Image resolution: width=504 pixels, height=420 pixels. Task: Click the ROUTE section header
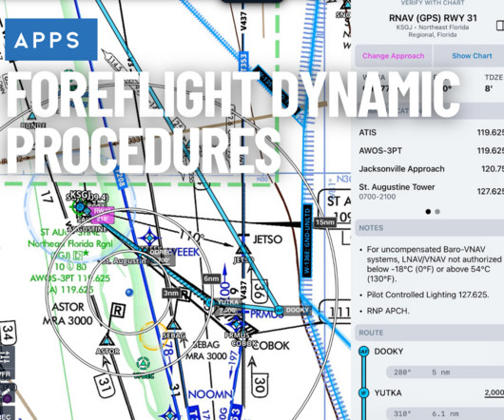430,333
